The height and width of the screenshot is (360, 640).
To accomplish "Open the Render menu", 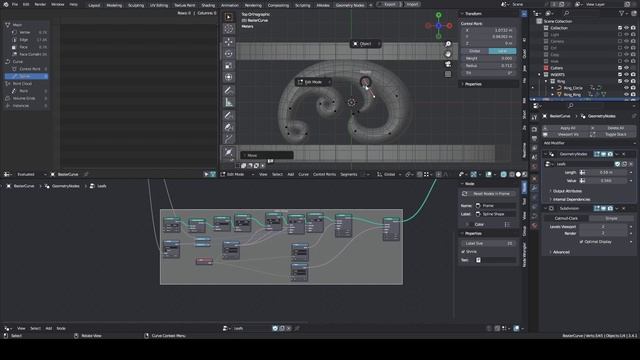I will pyautogui.click(x=40, y=4).
